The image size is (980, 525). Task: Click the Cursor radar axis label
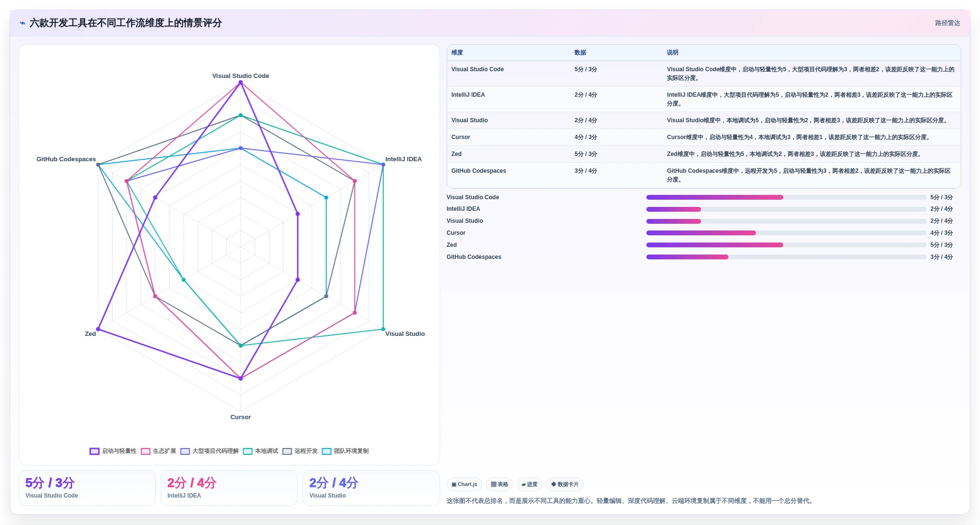[240, 417]
